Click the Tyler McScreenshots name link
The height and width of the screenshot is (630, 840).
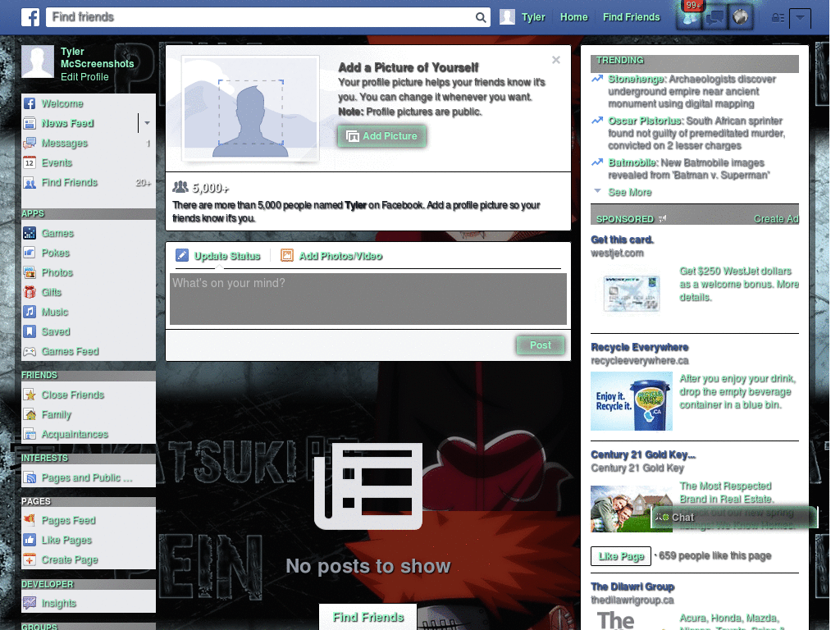(97, 57)
